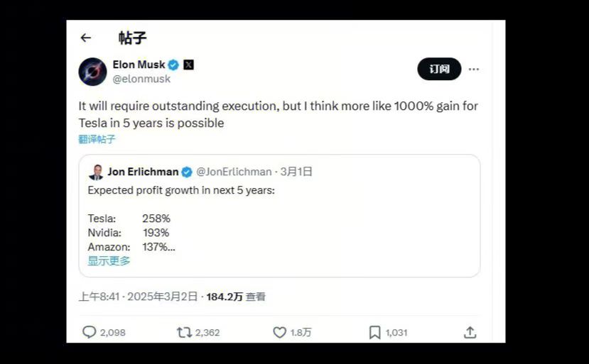Open the quoted post's 3月1日 date
Screen dimensions: 589x364
click(x=296, y=172)
